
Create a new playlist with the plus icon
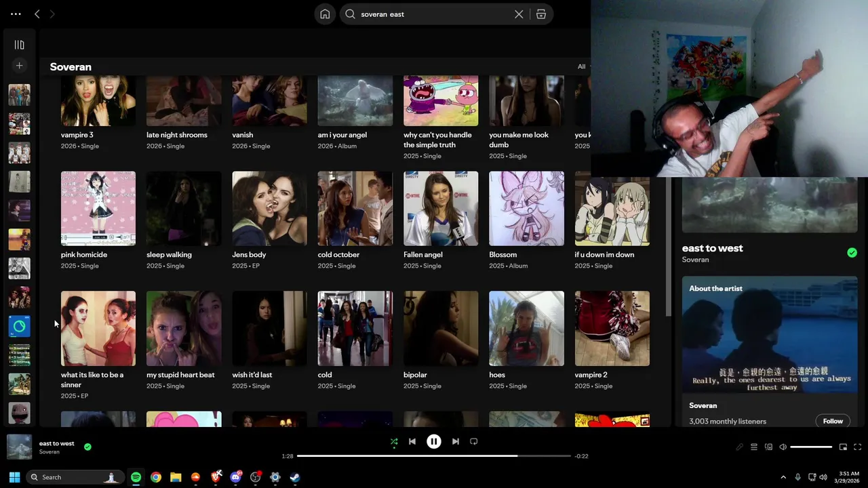tap(19, 66)
